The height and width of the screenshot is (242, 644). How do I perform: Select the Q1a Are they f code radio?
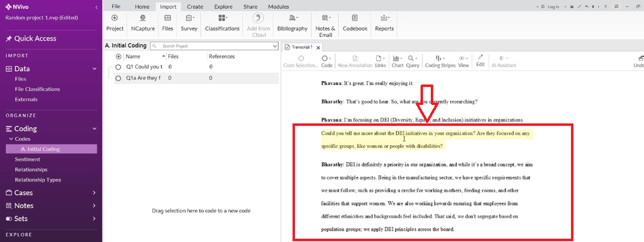[118, 79]
